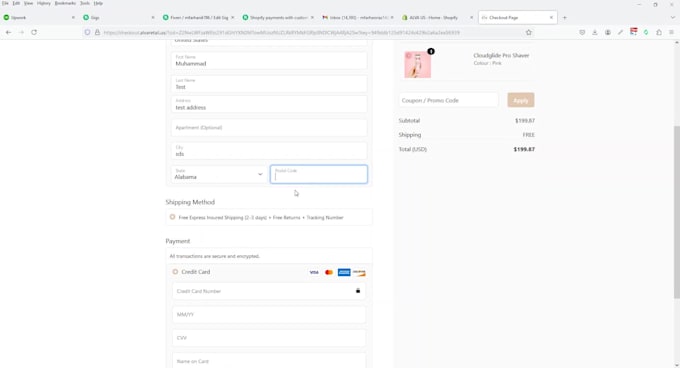Open the Bookmarks menu
This screenshot has width=680, height=368.
coord(65,3)
